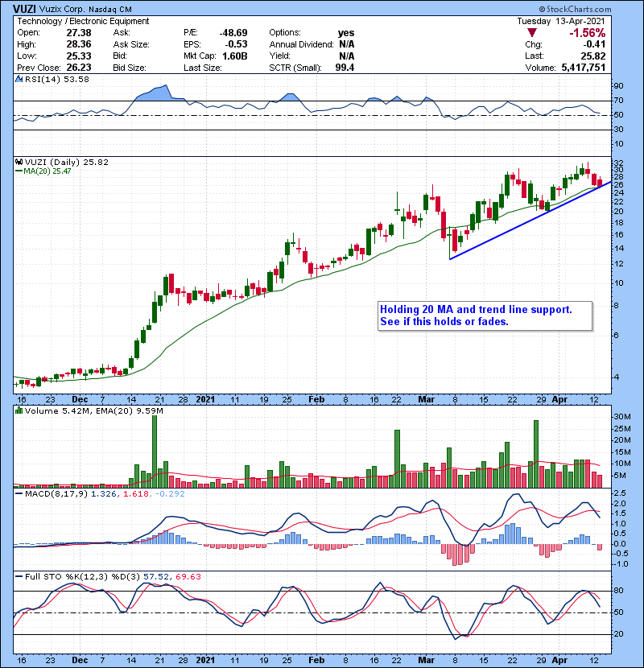Click the MACD histogram value -0.292
644x668 pixels.
coord(170,494)
